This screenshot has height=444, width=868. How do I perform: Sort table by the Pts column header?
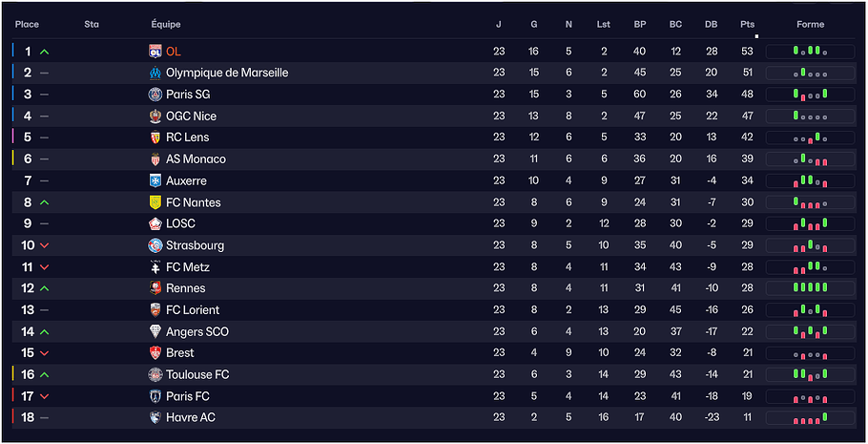point(747,24)
